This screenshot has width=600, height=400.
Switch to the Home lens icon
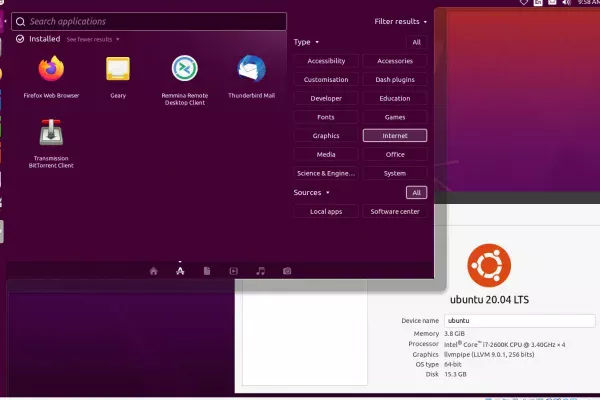[x=153, y=271]
